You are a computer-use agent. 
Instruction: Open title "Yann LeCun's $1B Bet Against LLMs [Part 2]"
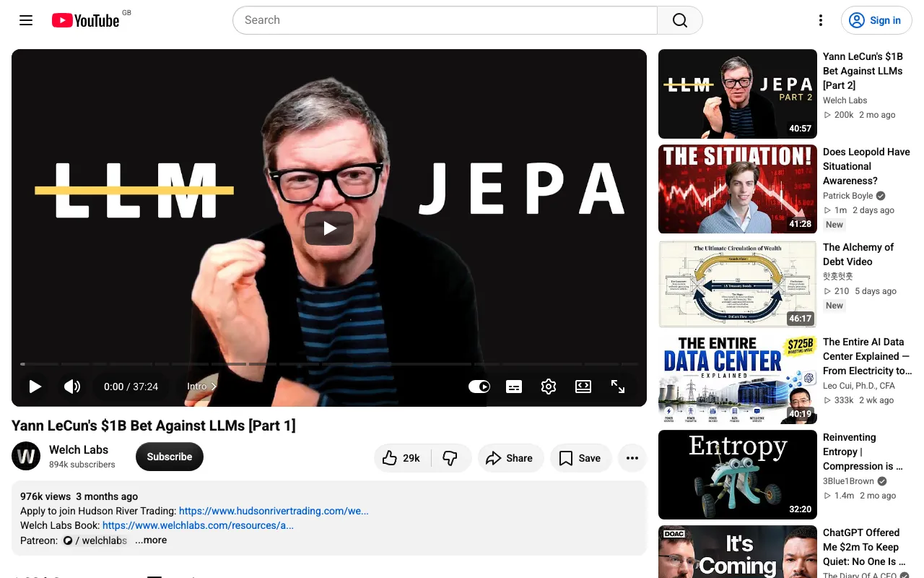(863, 71)
